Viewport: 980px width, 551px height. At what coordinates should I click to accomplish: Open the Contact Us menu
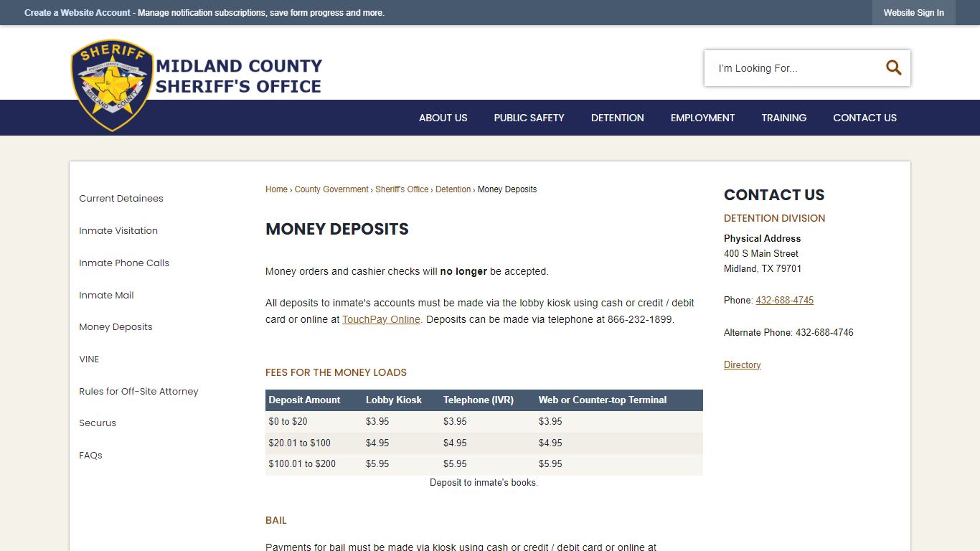coord(864,118)
